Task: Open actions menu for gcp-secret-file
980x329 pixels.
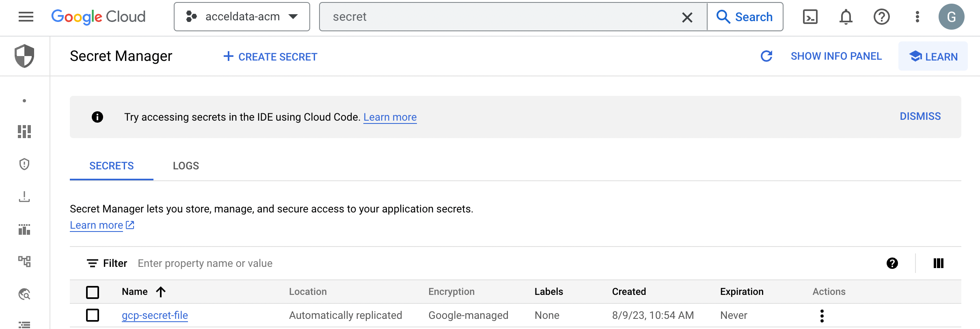Action: tap(822, 316)
